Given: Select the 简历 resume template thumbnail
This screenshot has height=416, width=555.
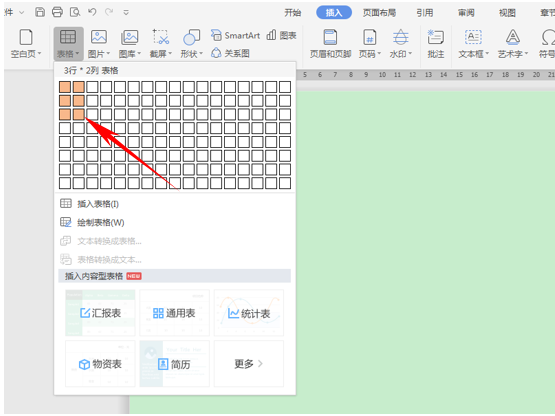Looking at the screenshot, I should [x=174, y=364].
